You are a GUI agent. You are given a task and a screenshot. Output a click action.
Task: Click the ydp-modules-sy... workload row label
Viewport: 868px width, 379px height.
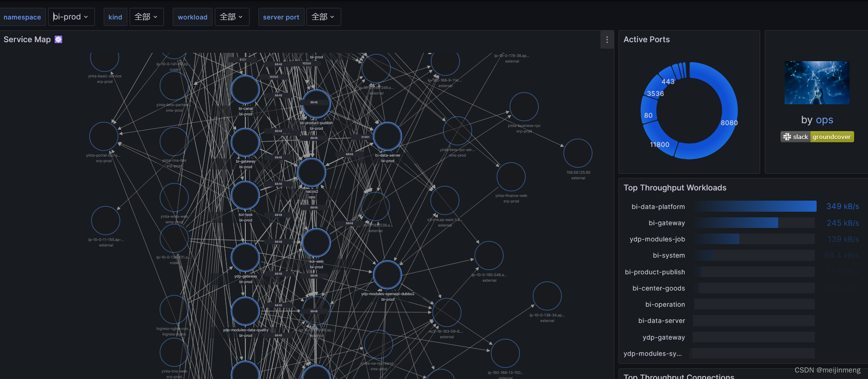pyautogui.click(x=653, y=354)
